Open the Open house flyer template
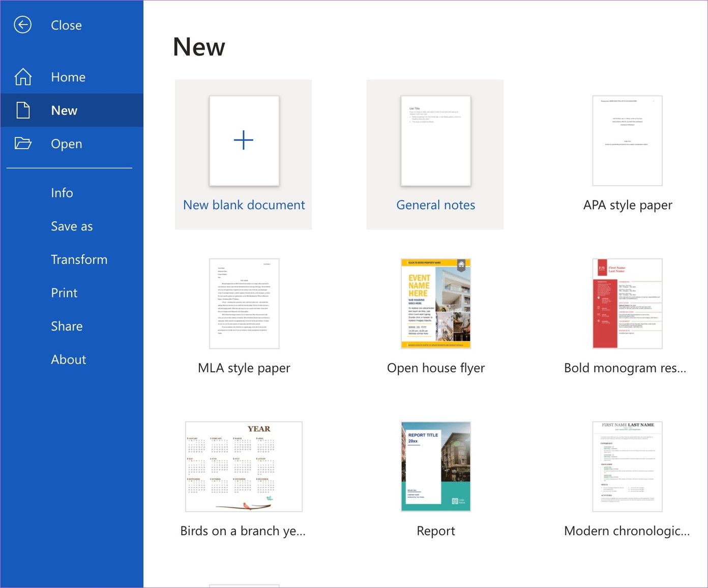708x588 pixels. pos(435,304)
